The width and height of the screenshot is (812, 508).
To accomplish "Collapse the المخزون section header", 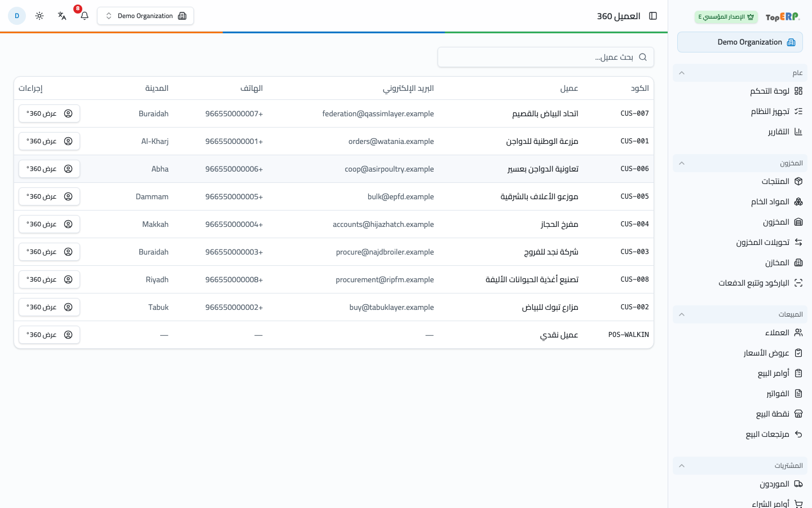I will [x=740, y=163].
